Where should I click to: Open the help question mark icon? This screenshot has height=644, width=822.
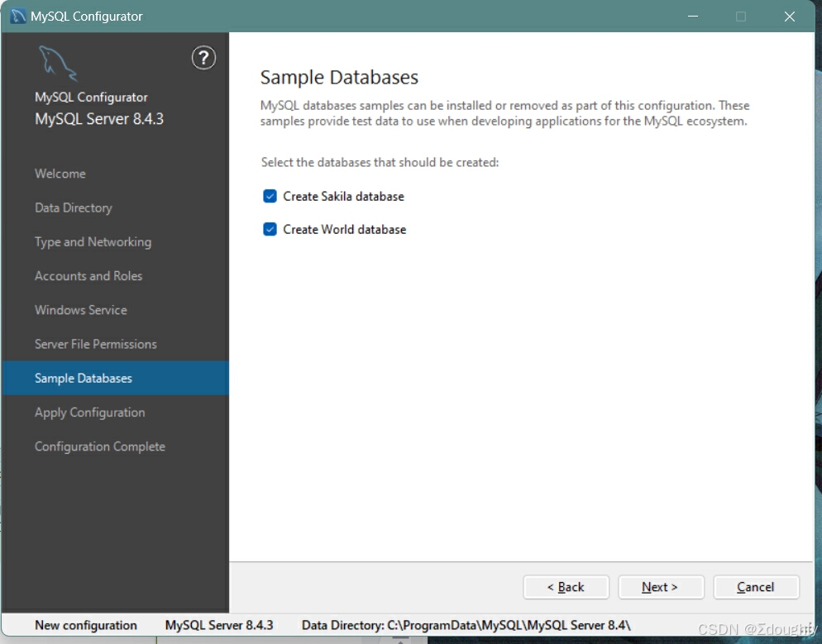click(x=203, y=58)
